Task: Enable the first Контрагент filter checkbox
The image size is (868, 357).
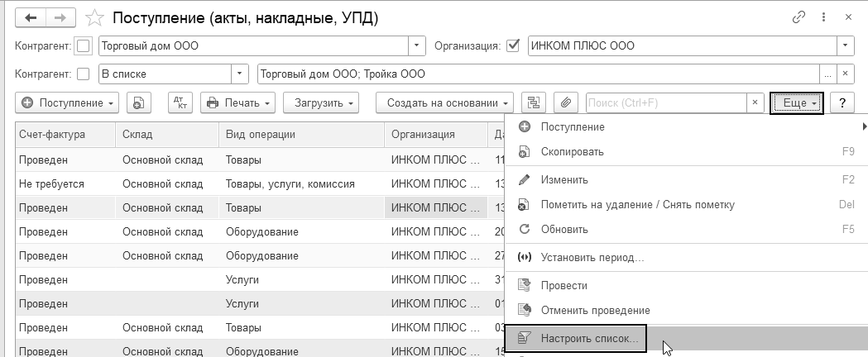Action: pos(83,46)
